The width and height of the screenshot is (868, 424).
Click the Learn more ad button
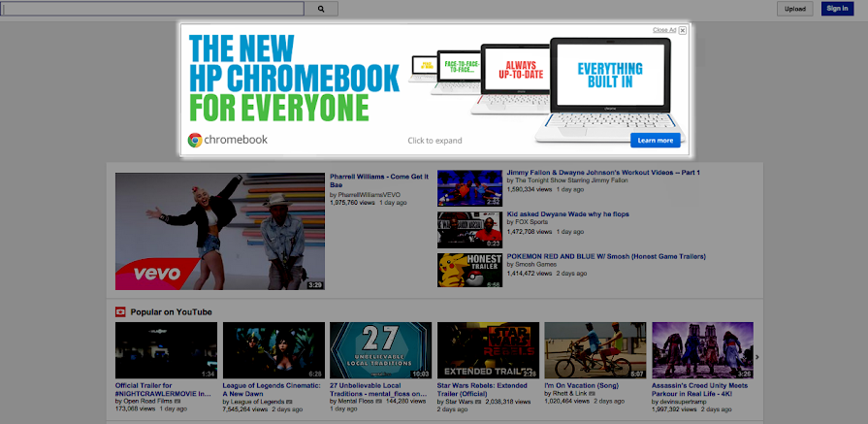click(x=656, y=140)
